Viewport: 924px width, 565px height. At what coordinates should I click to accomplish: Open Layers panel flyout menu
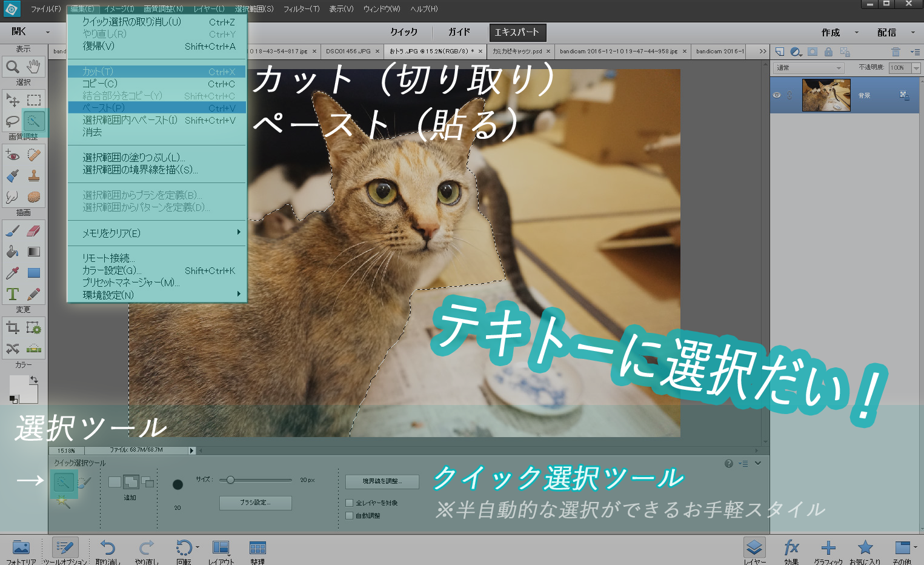[915, 52]
